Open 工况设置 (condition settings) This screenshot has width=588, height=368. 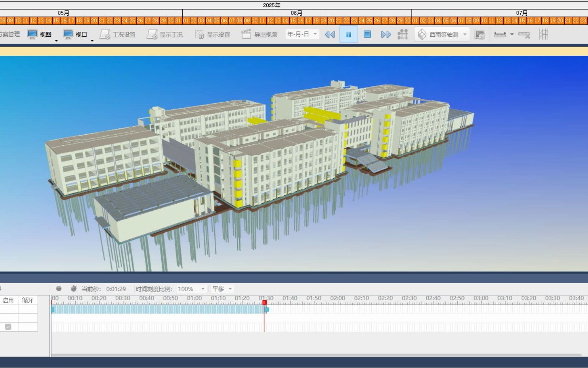[x=118, y=34]
